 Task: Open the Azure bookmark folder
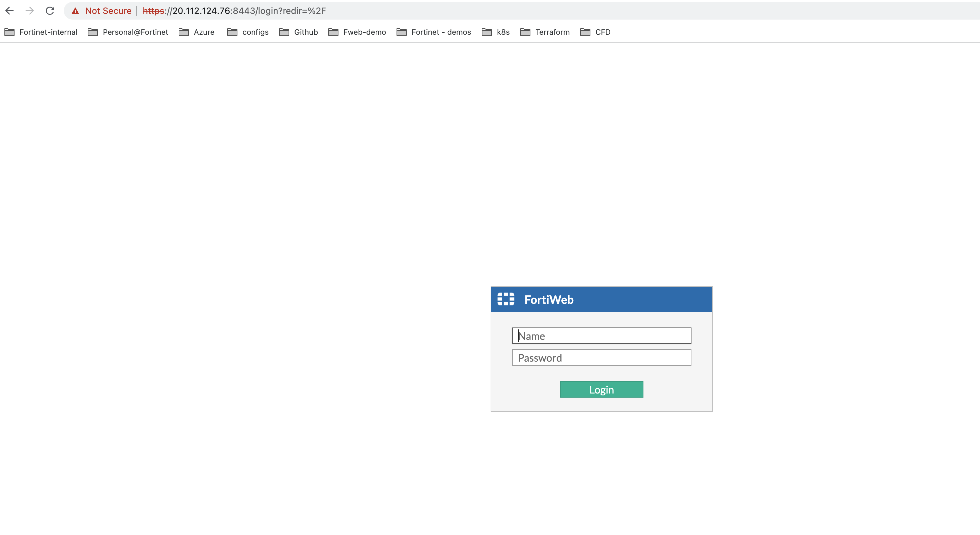tap(196, 32)
